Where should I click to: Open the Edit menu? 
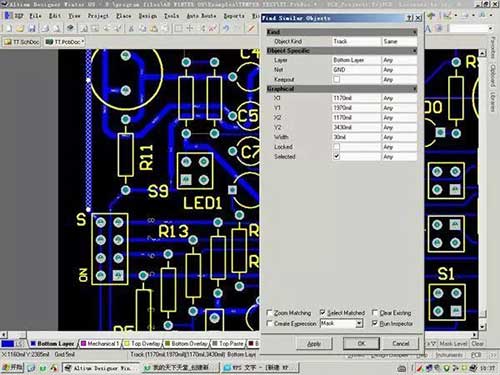(x=55, y=16)
